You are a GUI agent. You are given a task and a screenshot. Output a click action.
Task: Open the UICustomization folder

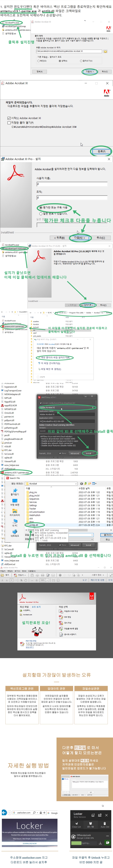35,512
